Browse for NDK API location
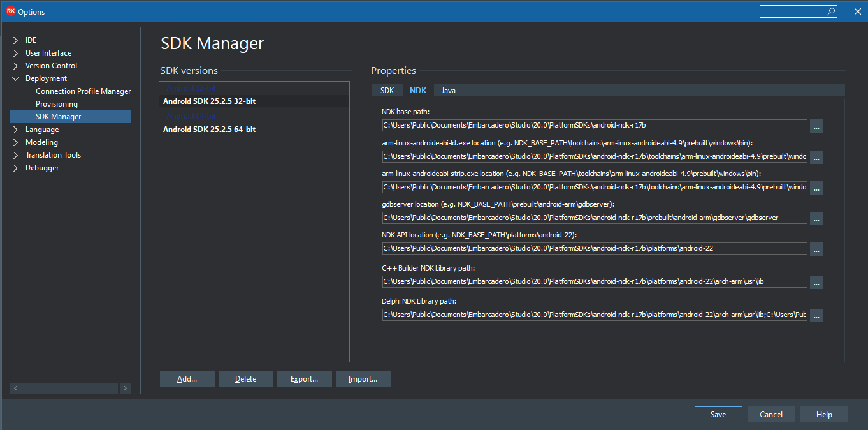This screenshot has width=868, height=430. click(817, 249)
